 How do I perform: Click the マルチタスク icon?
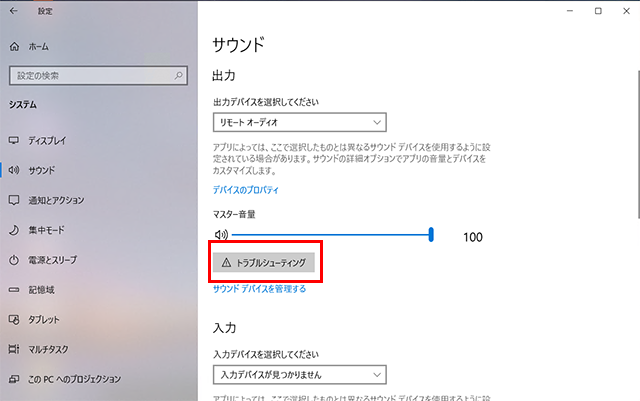pos(14,349)
